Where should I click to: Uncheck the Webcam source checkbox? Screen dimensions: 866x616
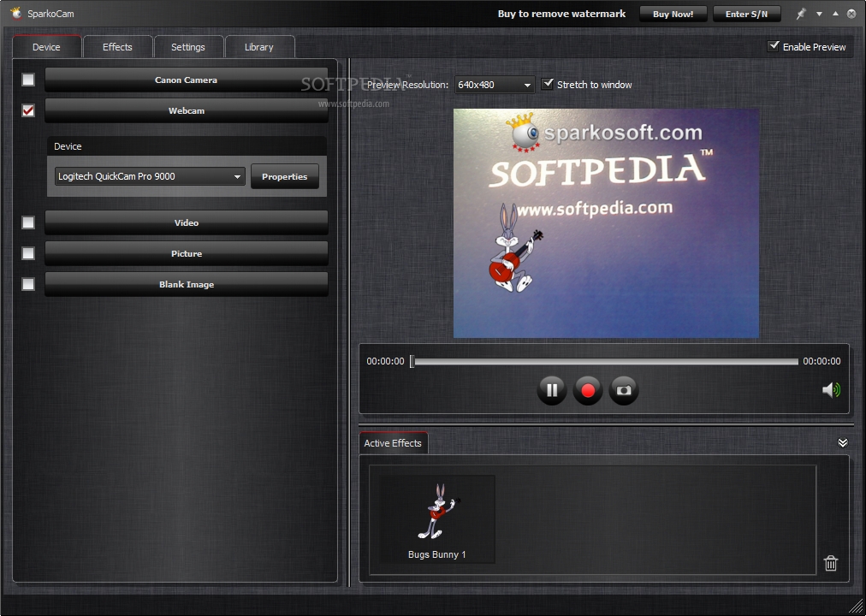(x=28, y=110)
